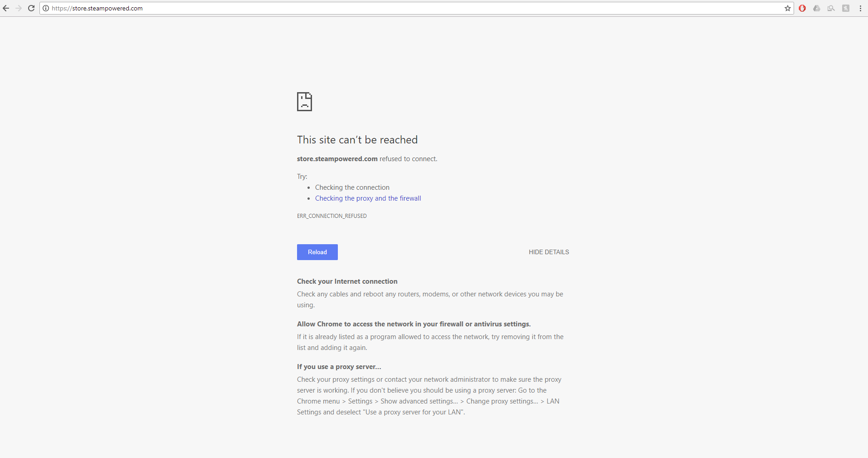
Task: Refresh the page with the toolbar reload icon
Action: pyautogui.click(x=31, y=8)
